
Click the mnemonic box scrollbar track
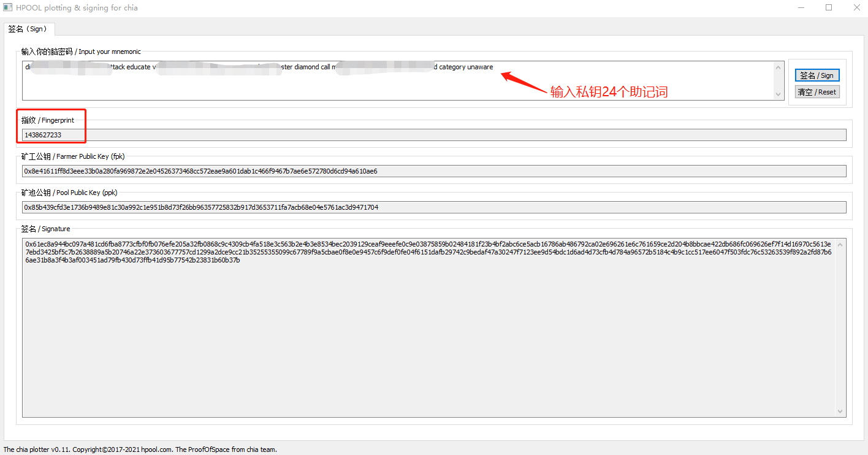pyautogui.click(x=779, y=81)
